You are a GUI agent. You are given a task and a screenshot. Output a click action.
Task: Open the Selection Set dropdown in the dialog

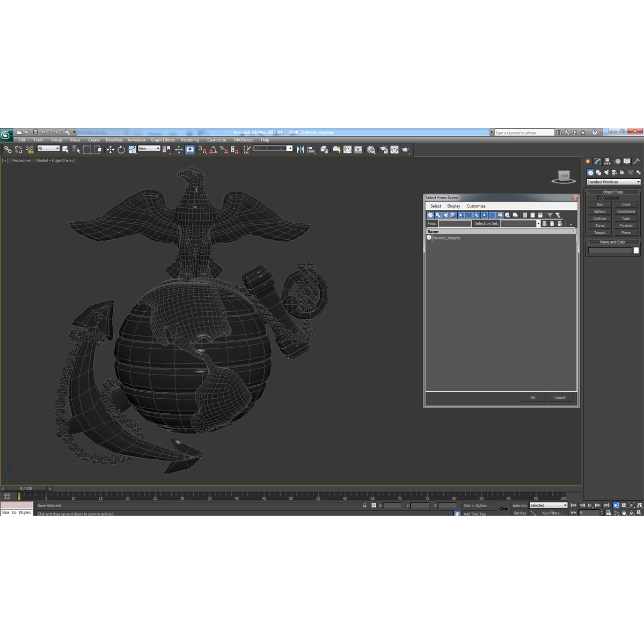[x=538, y=223]
